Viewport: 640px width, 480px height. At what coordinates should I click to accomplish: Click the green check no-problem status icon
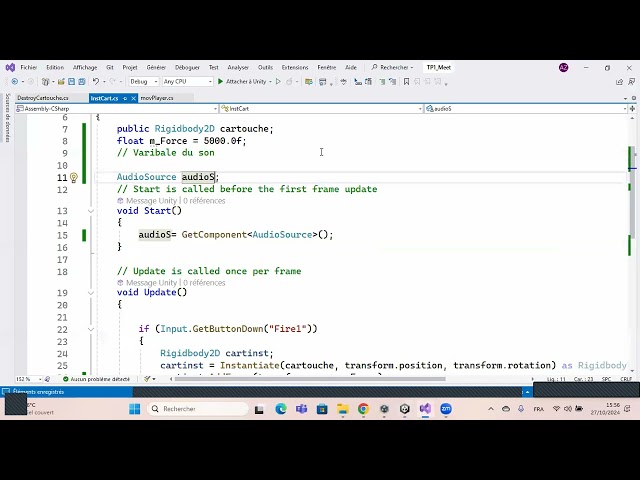(x=65, y=379)
